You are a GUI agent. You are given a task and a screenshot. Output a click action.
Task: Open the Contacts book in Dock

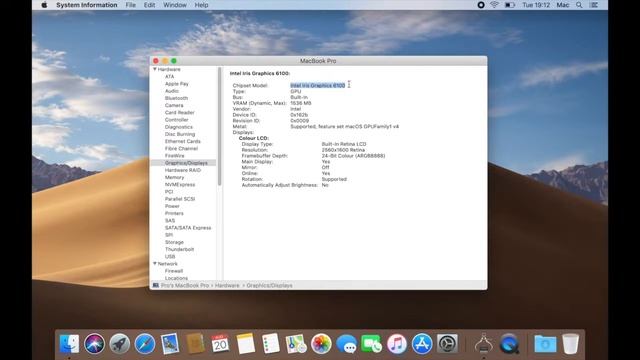[195, 344]
